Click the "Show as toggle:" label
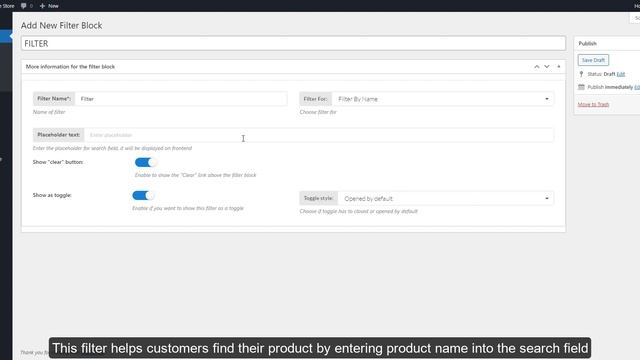Viewport: 640px width, 360px height. click(x=52, y=195)
